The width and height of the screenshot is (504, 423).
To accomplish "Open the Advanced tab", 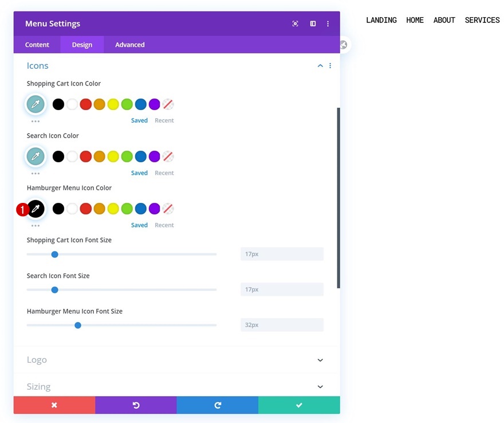I will point(130,45).
